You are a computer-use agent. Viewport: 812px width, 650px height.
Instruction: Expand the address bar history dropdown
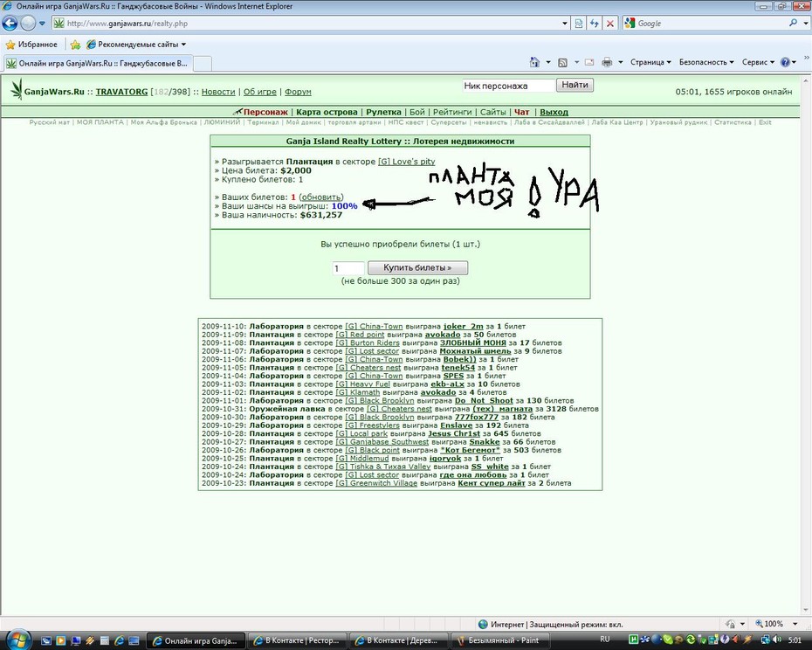[x=564, y=24]
